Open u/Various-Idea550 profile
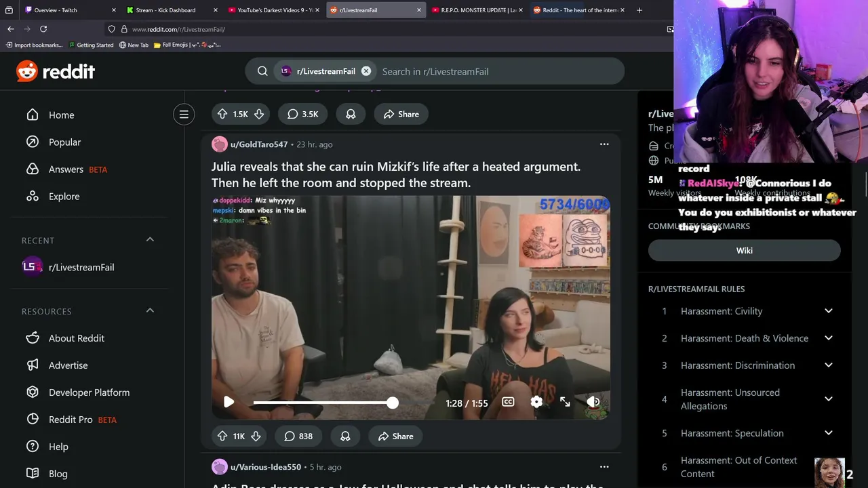This screenshot has height=488, width=868. (266, 467)
